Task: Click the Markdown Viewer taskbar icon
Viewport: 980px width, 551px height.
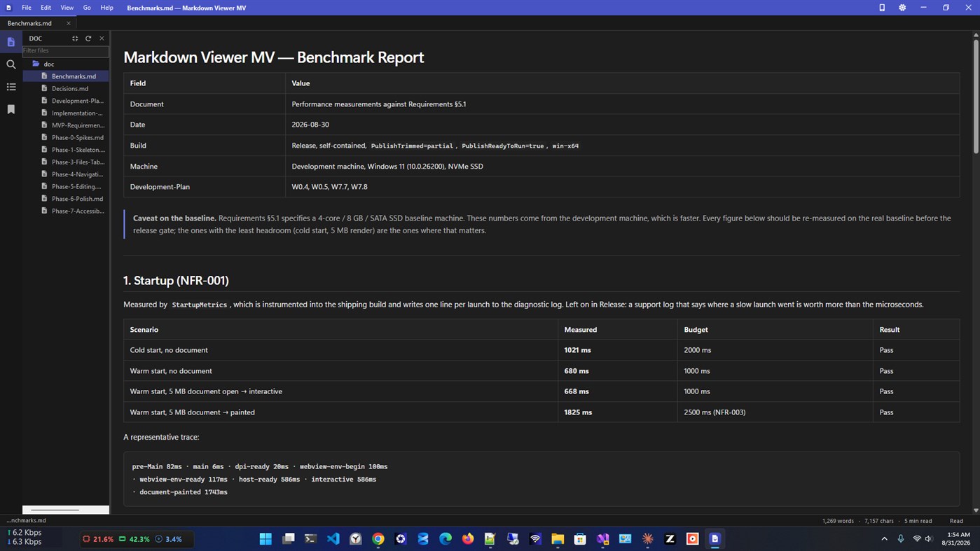Action: pyautogui.click(x=715, y=539)
